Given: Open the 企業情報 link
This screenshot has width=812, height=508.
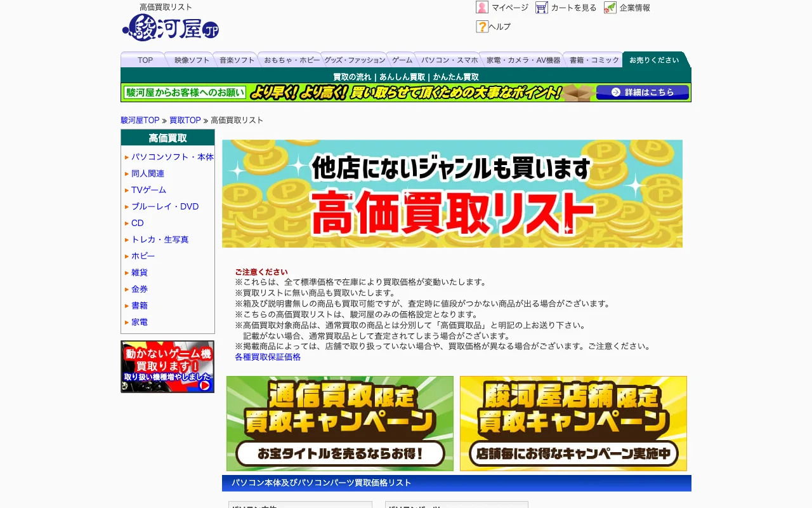Looking at the screenshot, I should (634, 8).
